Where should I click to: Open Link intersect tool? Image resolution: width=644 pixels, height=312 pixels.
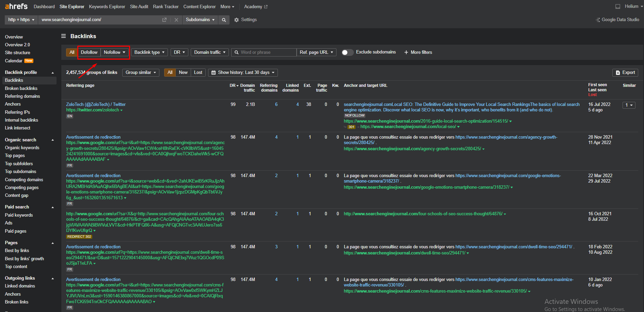17,128
